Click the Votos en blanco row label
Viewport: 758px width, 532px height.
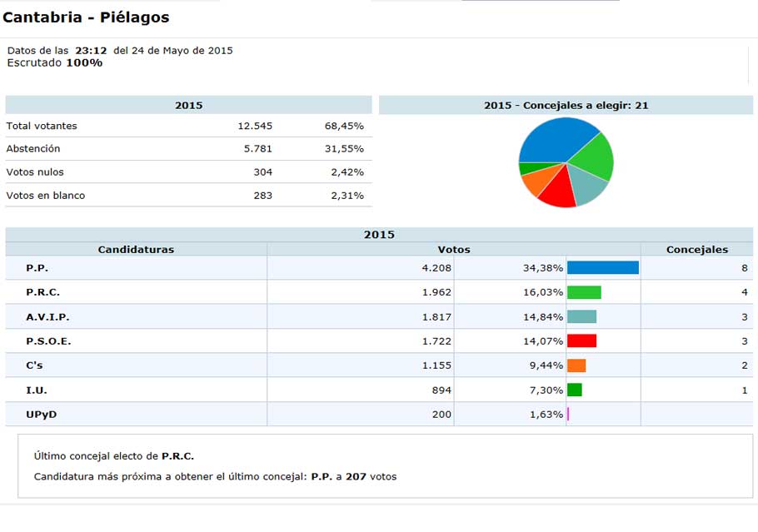46,196
